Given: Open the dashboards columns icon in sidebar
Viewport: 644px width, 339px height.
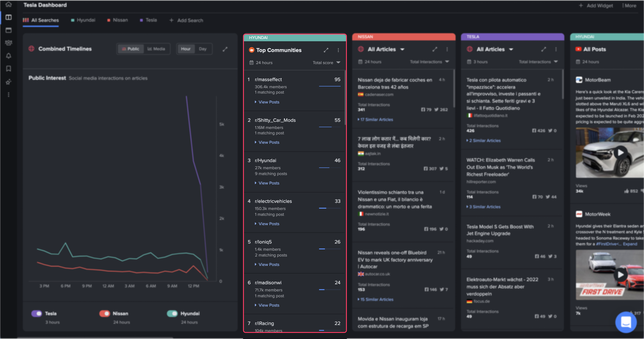Looking at the screenshot, I should coord(9,17).
